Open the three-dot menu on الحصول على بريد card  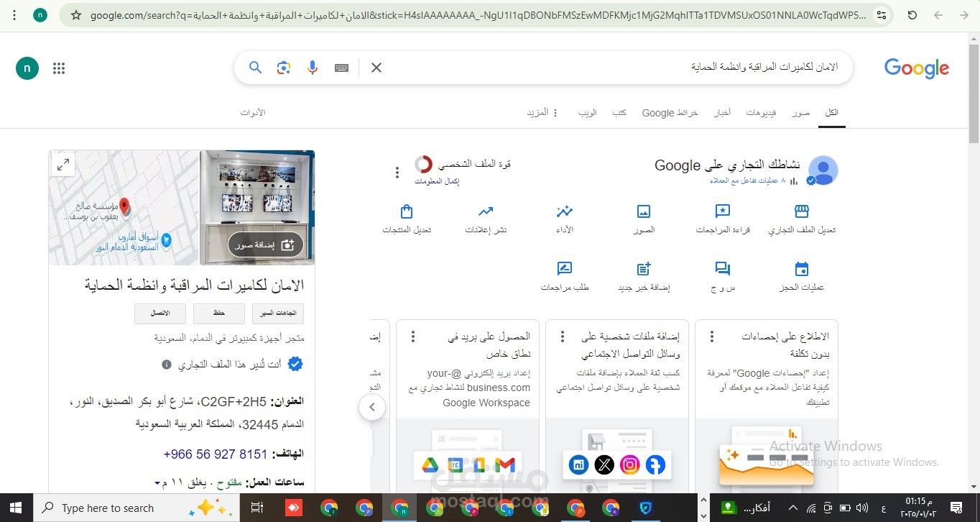[413, 336]
